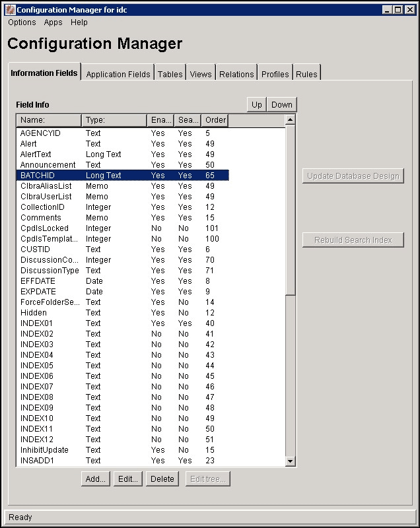
Task: Select the ClbraUserList field row
Action: coord(123,196)
